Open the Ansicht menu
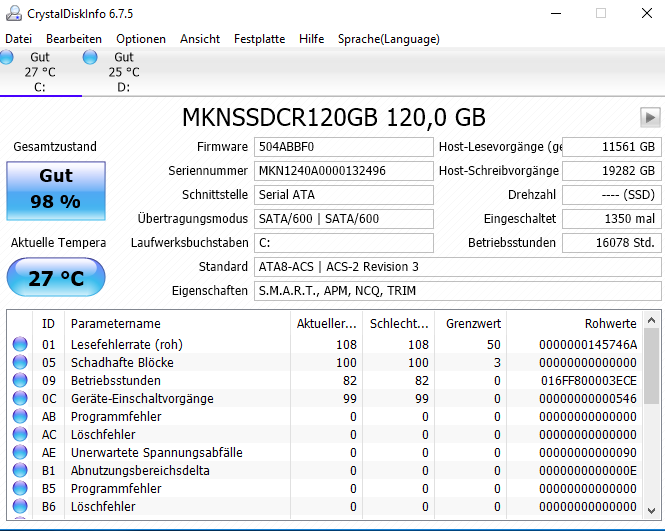Image resolution: width=665 pixels, height=531 pixels. click(x=200, y=39)
